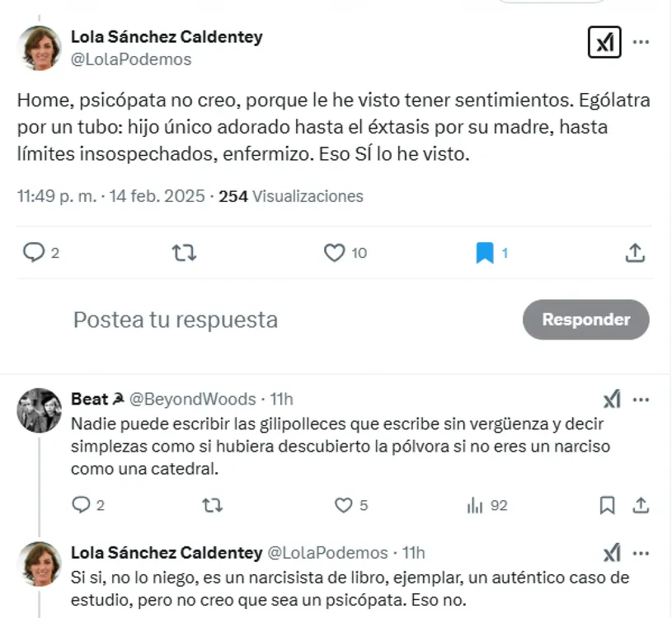Screen dimensions: 672x618
Task: Expand more options on Beat's reply
Action: coord(641,400)
